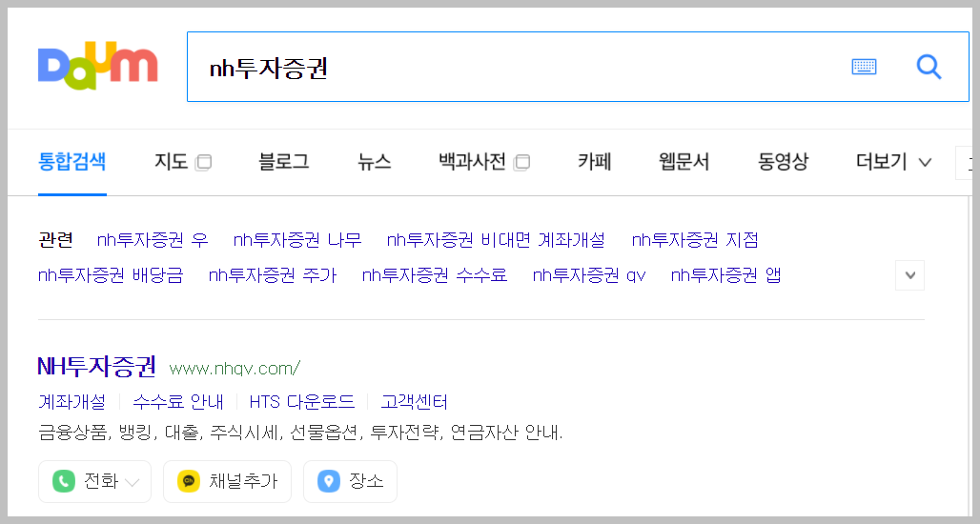Click the green phone icon under NH투자증권

tap(63, 481)
